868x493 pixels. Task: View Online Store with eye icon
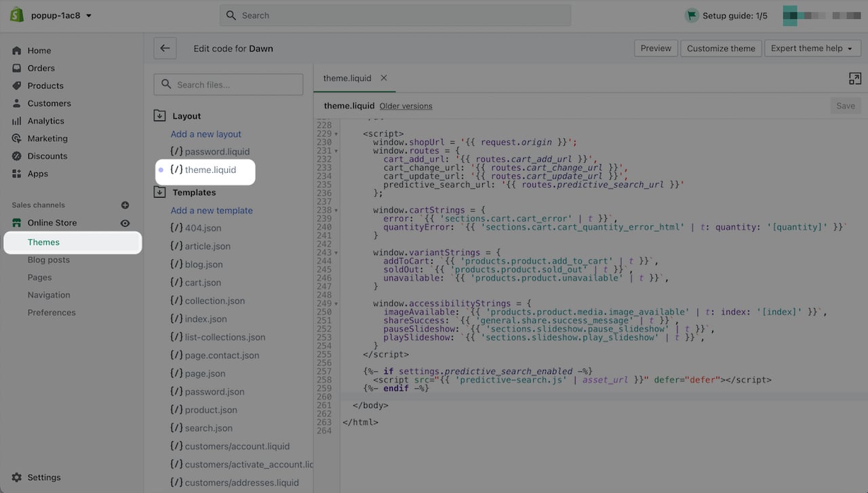[x=125, y=223]
